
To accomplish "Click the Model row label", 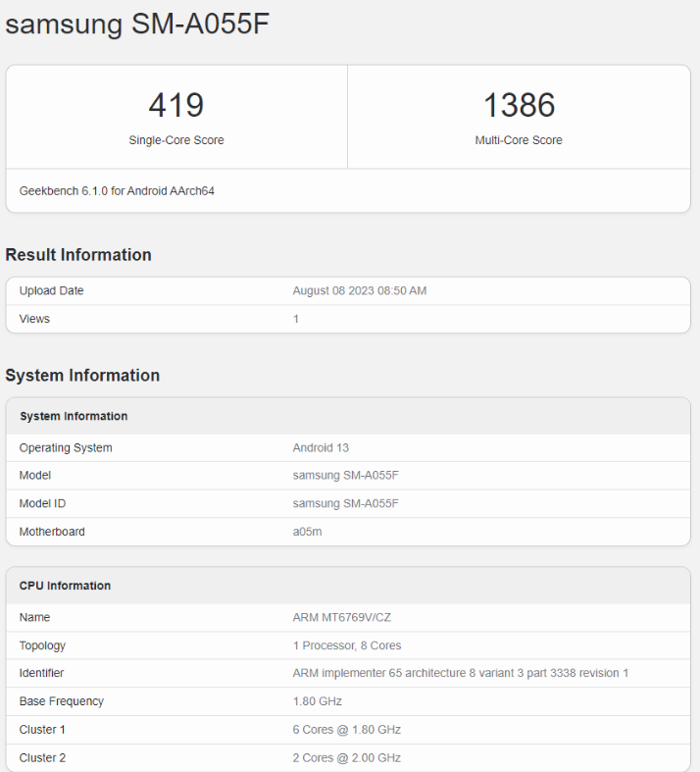I will tap(35, 475).
